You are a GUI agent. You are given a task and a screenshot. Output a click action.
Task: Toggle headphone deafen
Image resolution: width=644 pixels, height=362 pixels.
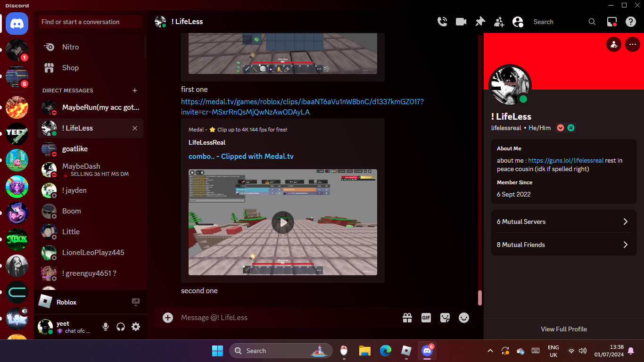coord(121,327)
